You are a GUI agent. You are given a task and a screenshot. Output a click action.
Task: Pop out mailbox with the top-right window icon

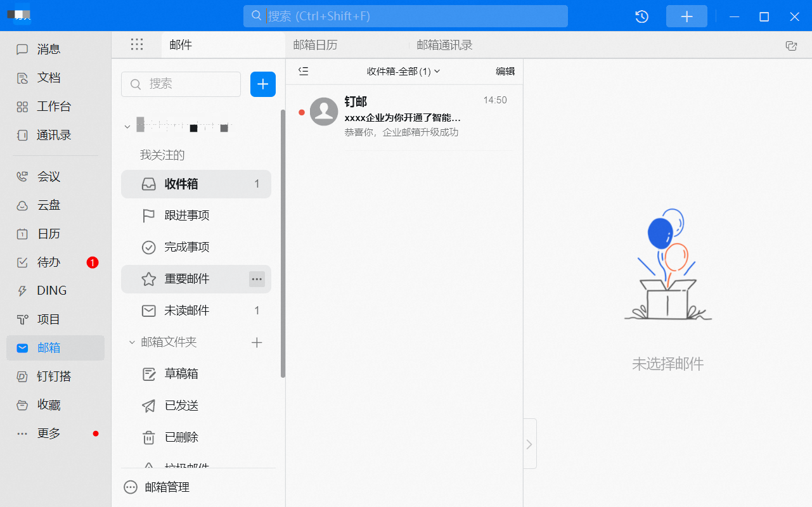pos(790,46)
